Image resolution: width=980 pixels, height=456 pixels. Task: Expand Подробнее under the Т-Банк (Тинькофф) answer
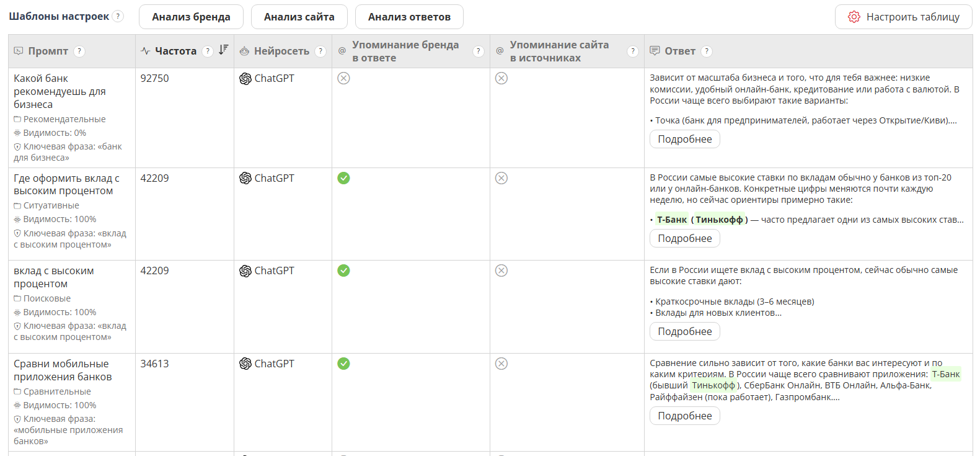click(684, 238)
